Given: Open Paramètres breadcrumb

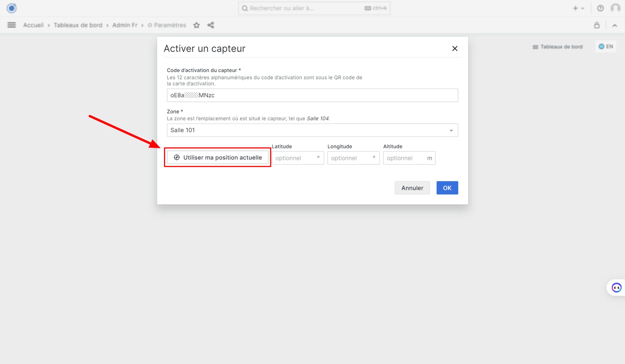Looking at the screenshot, I should [x=167, y=25].
